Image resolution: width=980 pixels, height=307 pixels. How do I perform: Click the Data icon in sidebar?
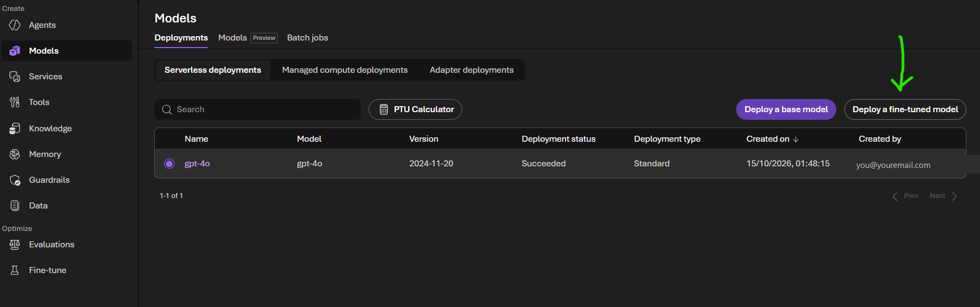coord(15,206)
